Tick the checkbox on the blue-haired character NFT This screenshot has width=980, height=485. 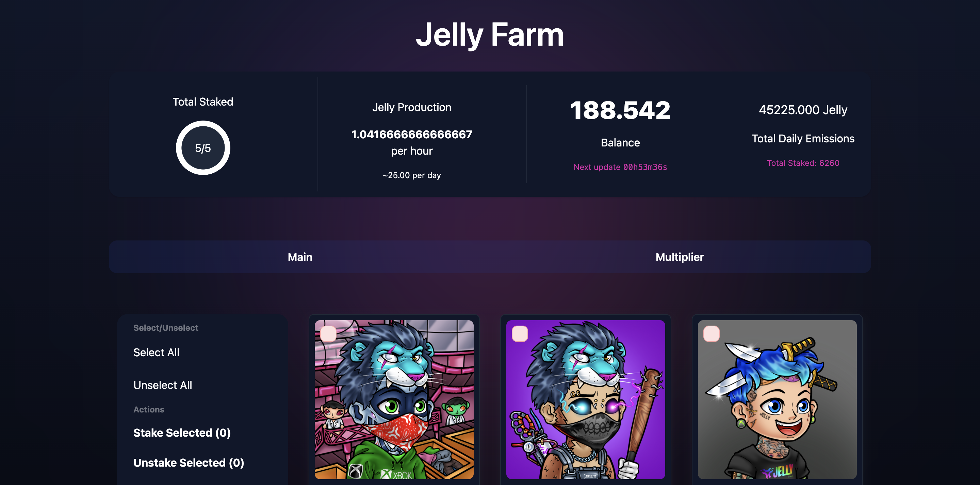[x=711, y=334]
